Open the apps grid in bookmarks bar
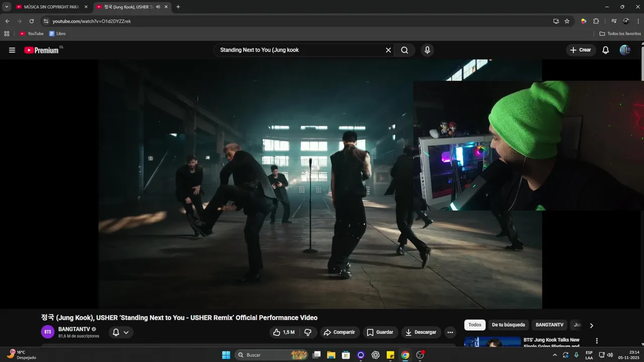The image size is (644, 362). coord(7,34)
